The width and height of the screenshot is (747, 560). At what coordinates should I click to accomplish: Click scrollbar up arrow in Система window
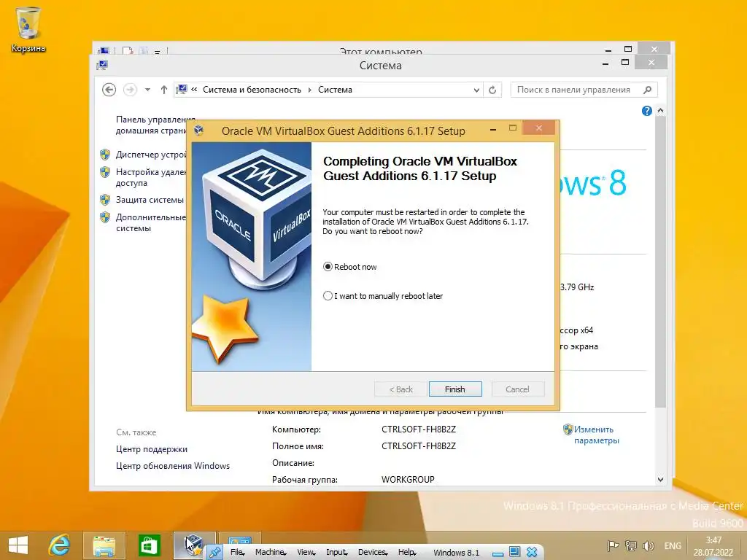tap(660, 111)
